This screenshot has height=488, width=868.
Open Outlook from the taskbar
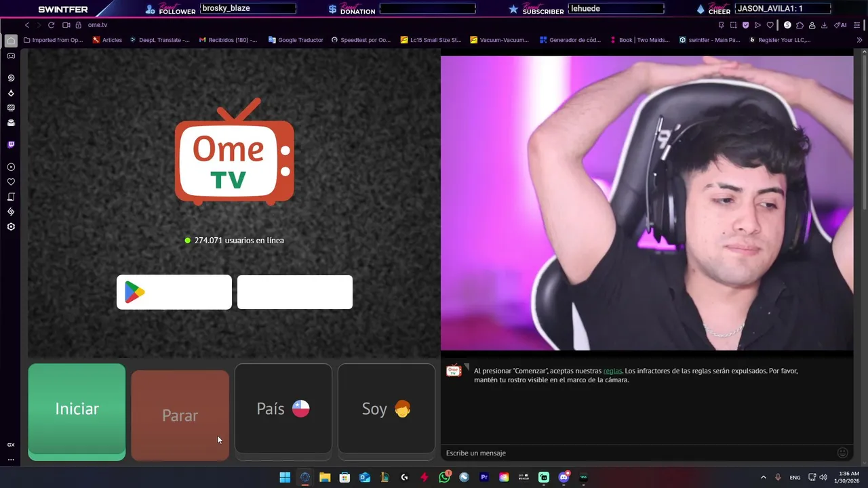coord(365,477)
